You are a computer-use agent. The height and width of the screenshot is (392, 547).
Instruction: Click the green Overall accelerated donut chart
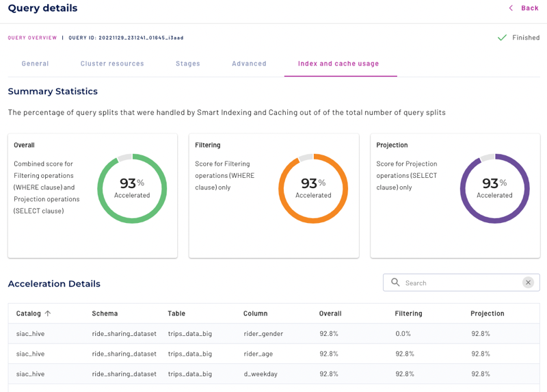(132, 188)
